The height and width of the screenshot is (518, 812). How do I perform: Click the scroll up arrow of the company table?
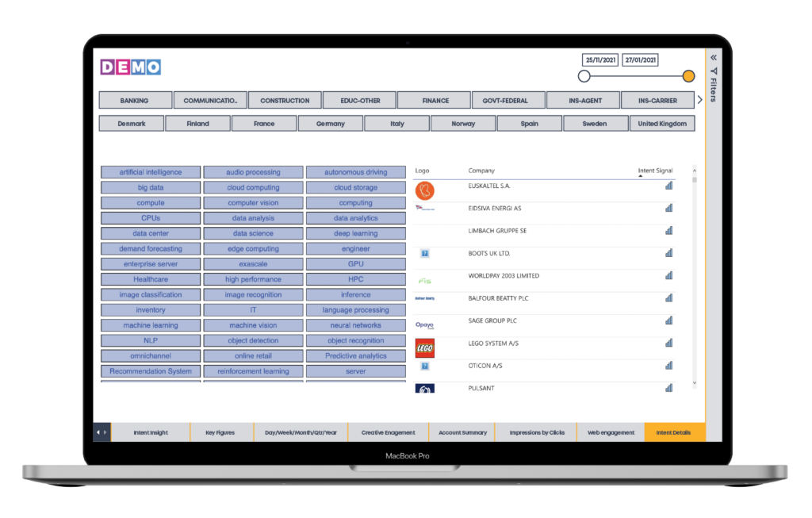tap(695, 171)
